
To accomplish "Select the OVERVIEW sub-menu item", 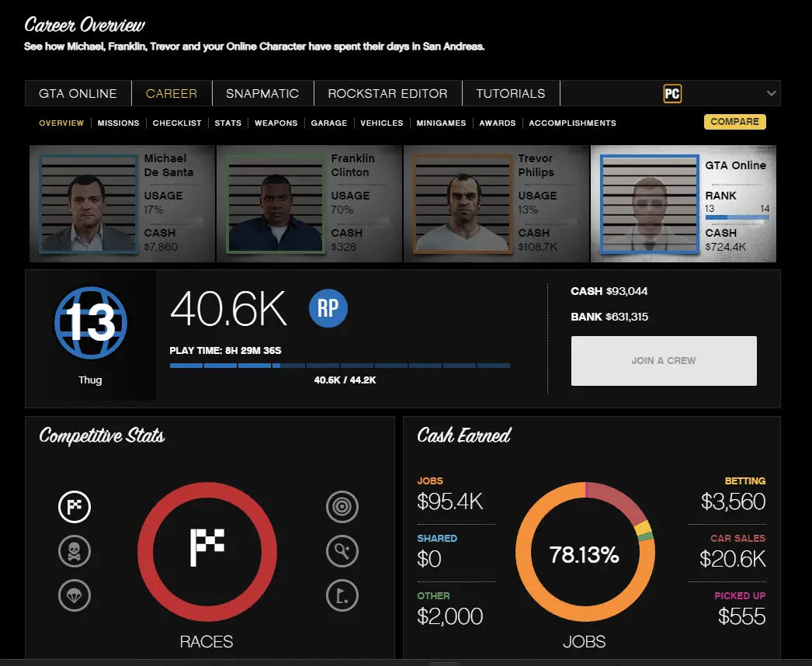I will tap(61, 123).
